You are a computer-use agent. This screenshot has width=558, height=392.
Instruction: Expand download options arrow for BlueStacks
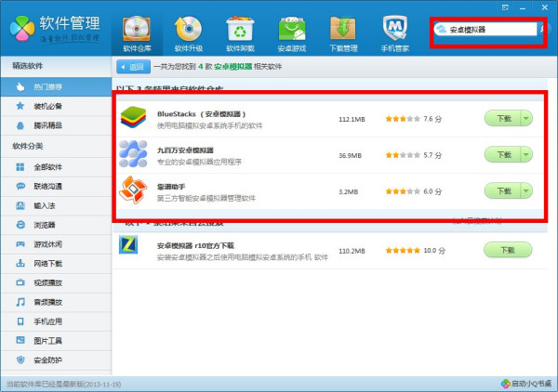(x=526, y=118)
